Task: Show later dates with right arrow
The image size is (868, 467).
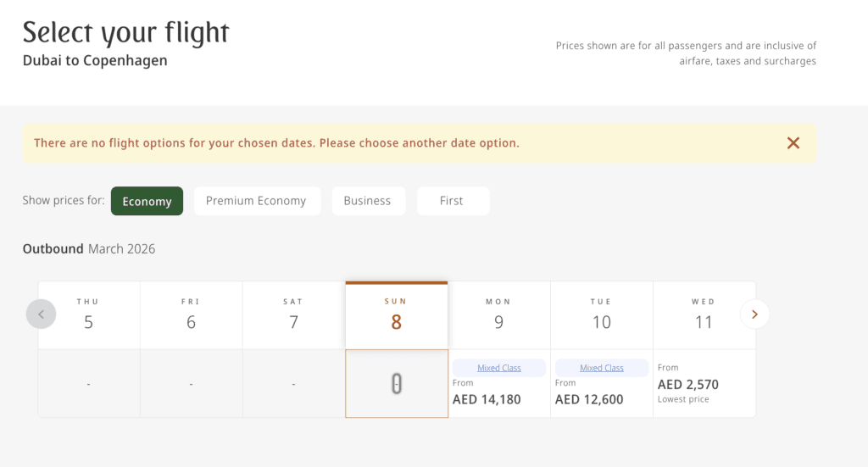Action: [x=754, y=314]
